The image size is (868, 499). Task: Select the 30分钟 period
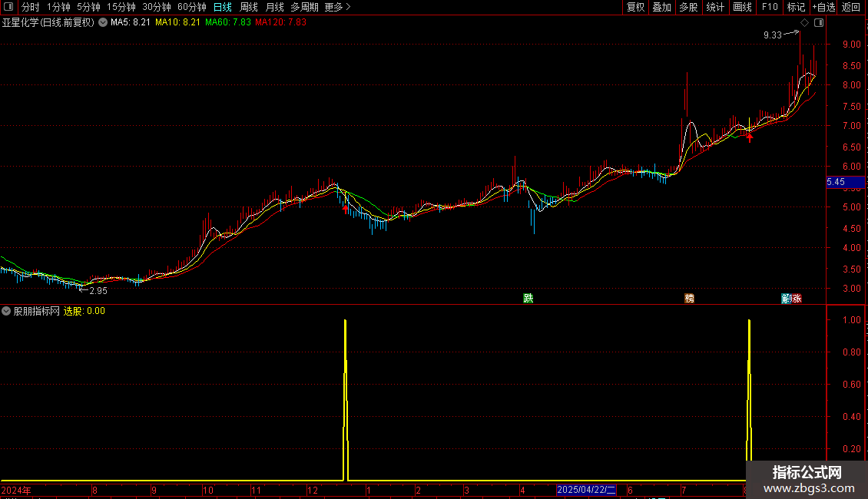tap(157, 7)
